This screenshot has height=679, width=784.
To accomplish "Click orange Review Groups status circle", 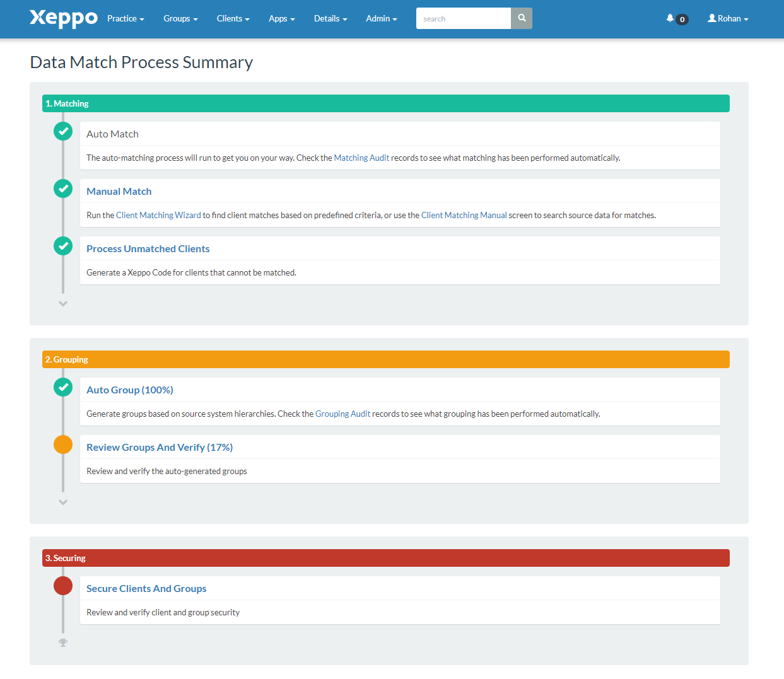I will [63, 444].
